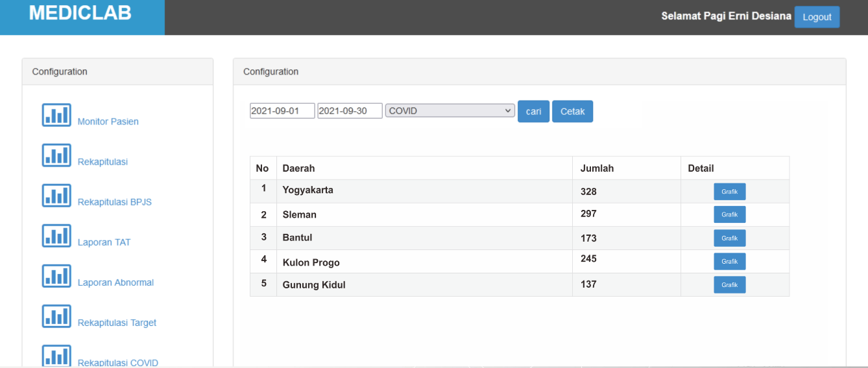Click the start date field 2021-09-01
The image size is (868, 368).
[282, 111]
